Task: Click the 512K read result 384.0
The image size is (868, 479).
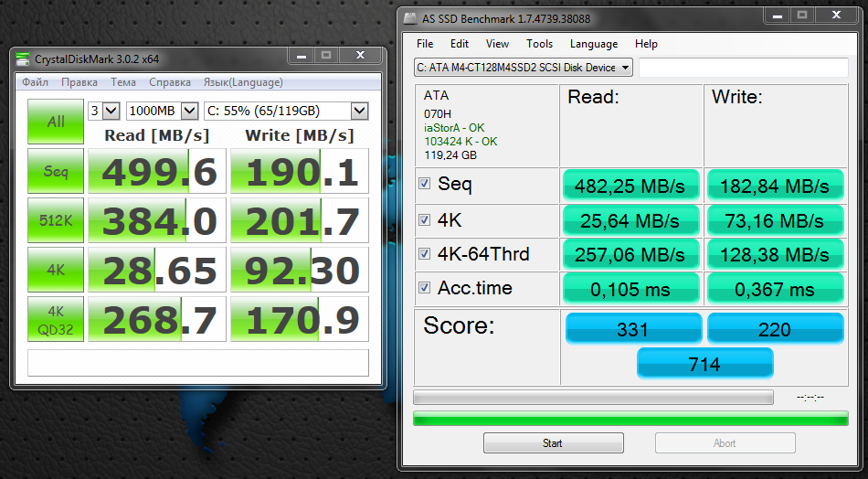Action: 157,219
